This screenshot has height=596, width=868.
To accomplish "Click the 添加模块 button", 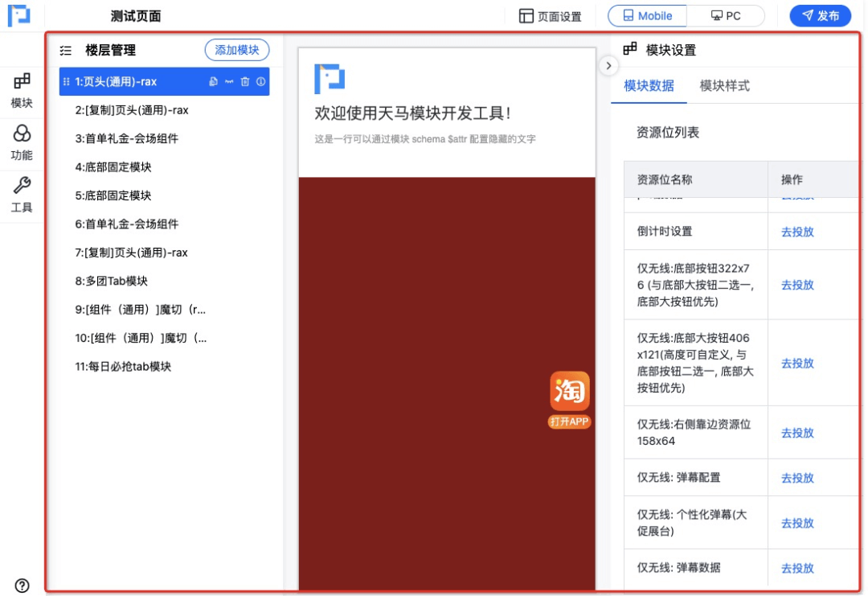I will 236,50.
